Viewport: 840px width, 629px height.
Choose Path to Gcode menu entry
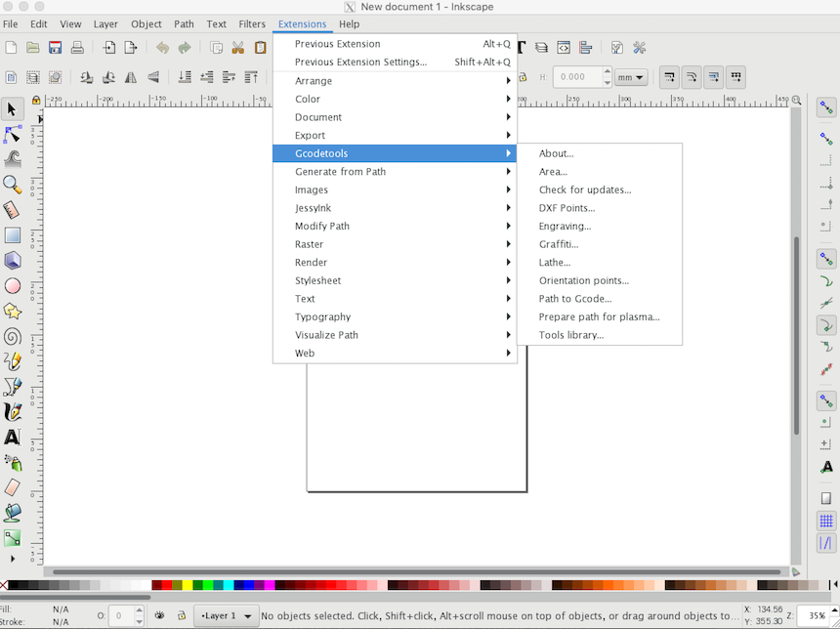pyautogui.click(x=600, y=299)
